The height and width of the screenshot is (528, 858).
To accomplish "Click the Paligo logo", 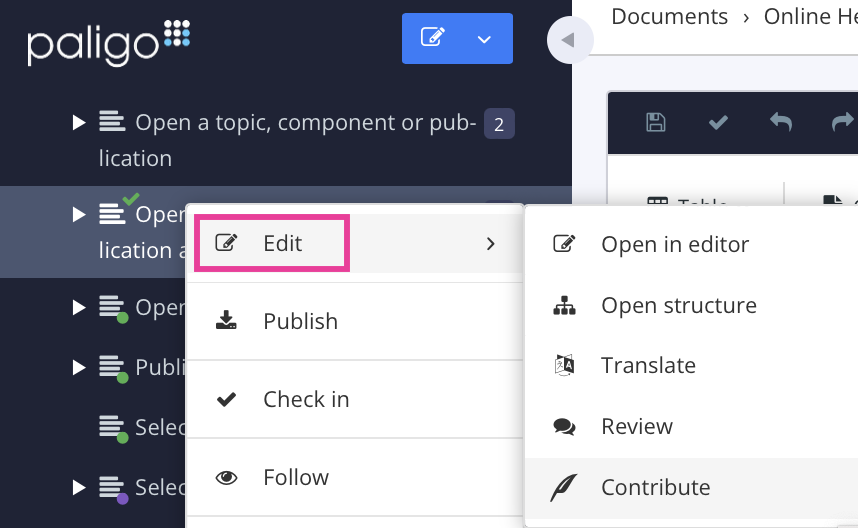I will (109, 43).
